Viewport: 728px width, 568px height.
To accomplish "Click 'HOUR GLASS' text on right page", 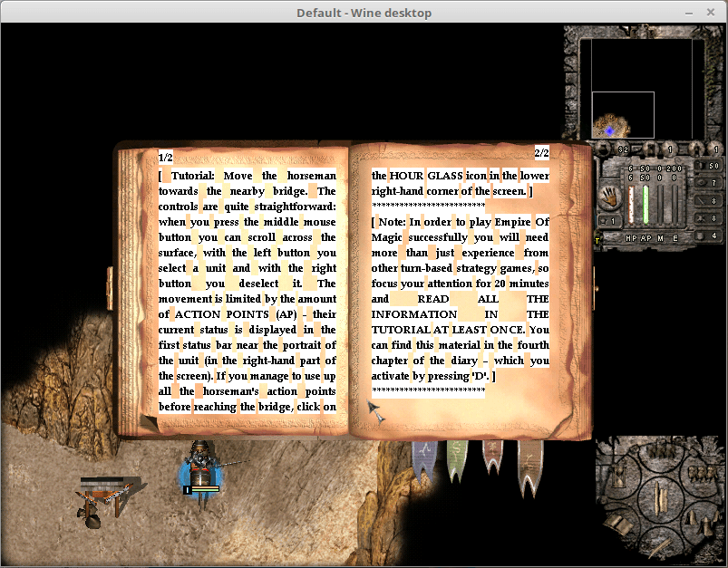I will (426, 176).
